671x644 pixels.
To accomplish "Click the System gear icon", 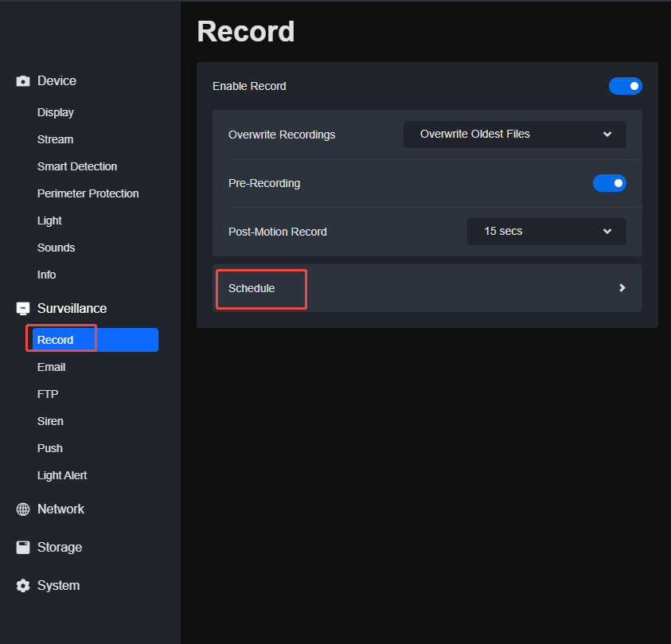I will pos(21,585).
